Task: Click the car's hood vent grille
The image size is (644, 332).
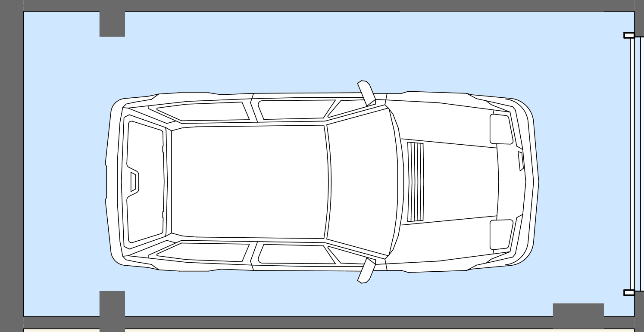Action: [416, 182]
